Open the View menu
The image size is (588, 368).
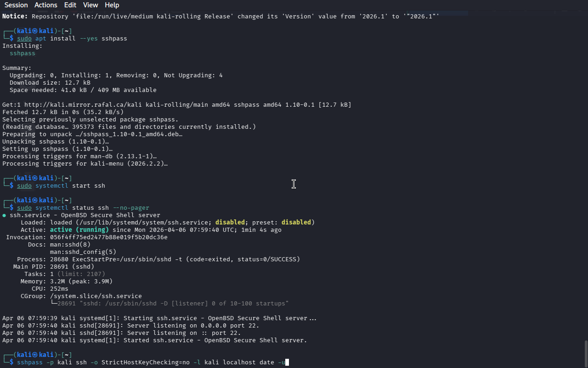(90, 5)
